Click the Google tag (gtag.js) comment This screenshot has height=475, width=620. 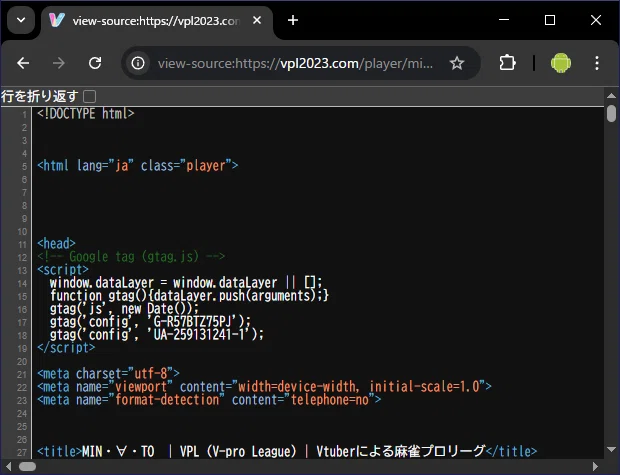[131, 256]
